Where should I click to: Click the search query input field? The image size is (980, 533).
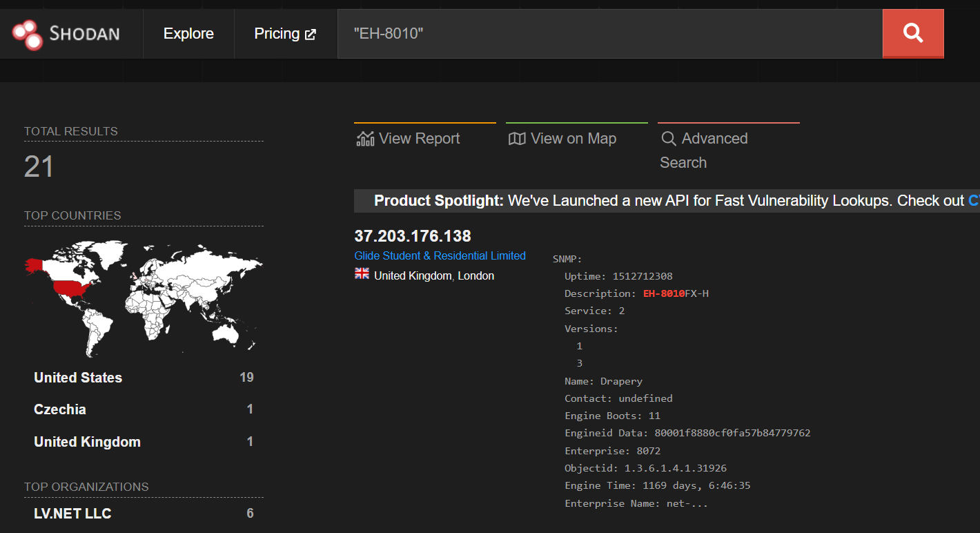tap(610, 33)
